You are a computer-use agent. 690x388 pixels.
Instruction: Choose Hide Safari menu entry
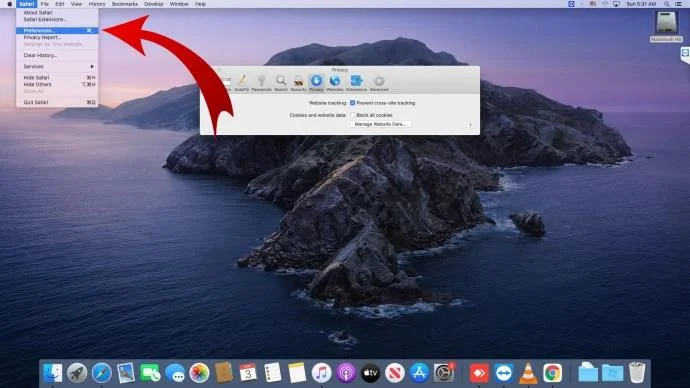pos(57,77)
